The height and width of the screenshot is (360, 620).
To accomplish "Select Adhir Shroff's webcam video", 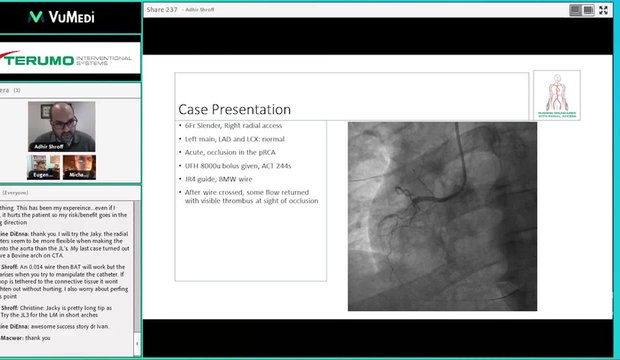I will 62,127.
